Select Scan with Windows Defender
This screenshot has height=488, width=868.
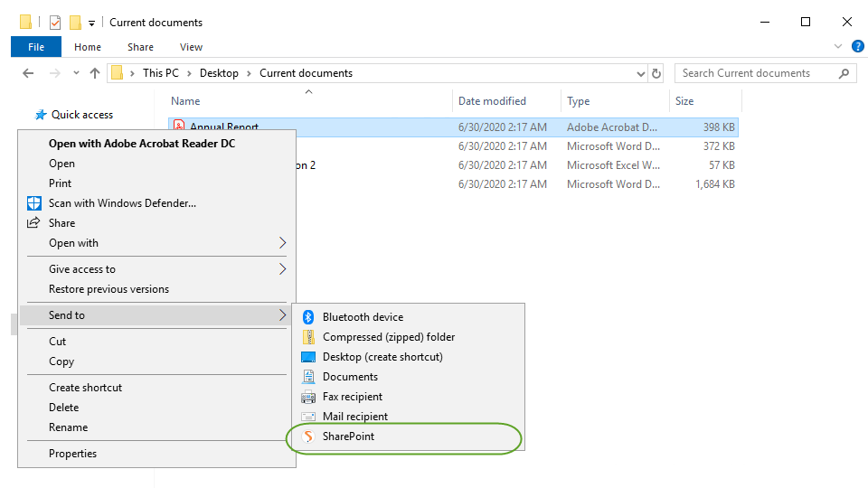tap(157, 203)
